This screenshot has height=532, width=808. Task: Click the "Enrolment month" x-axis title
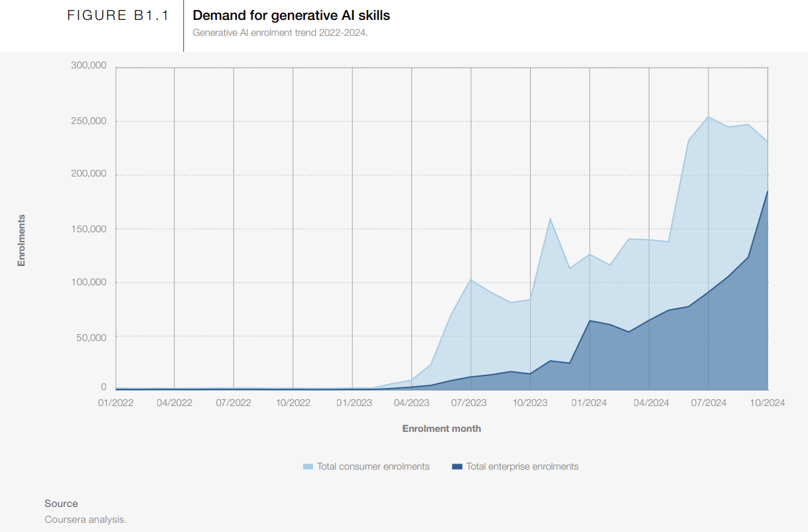(x=441, y=429)
